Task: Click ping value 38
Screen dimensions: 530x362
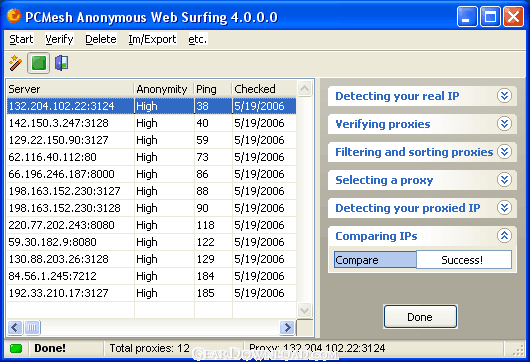Action: tap(202, 106)
